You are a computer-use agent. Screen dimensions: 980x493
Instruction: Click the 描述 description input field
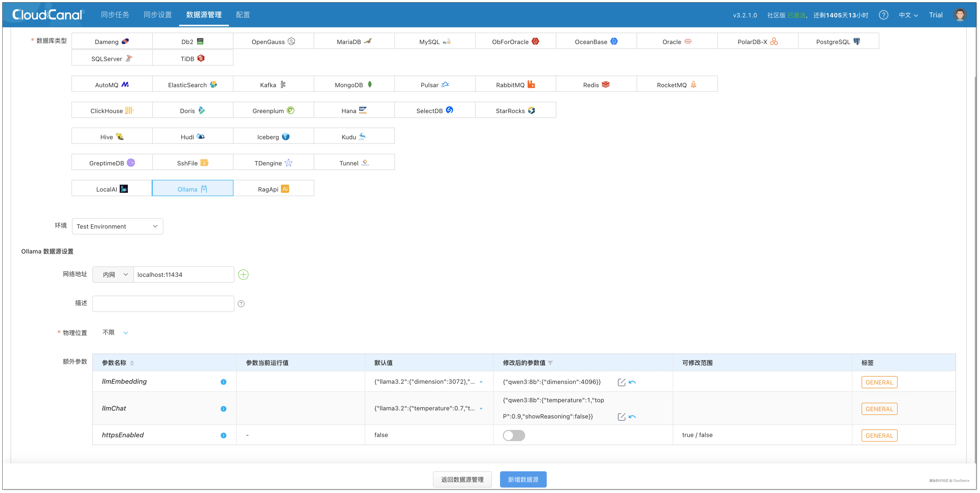pyautogui.click(x=163, y=304)
